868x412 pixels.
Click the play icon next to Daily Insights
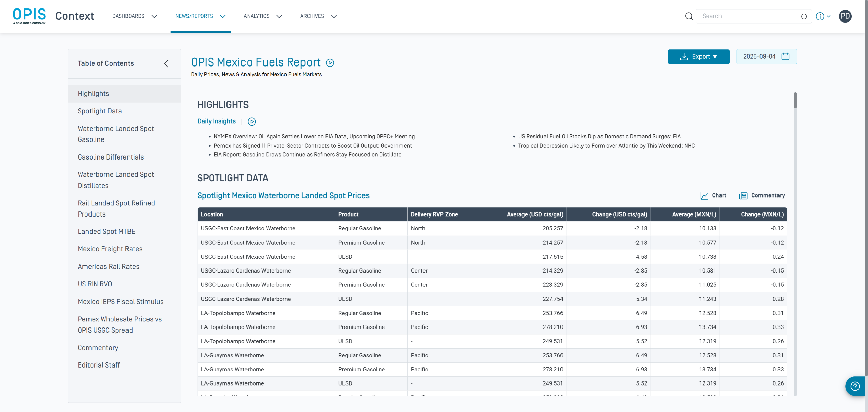[x=252, y=121]
